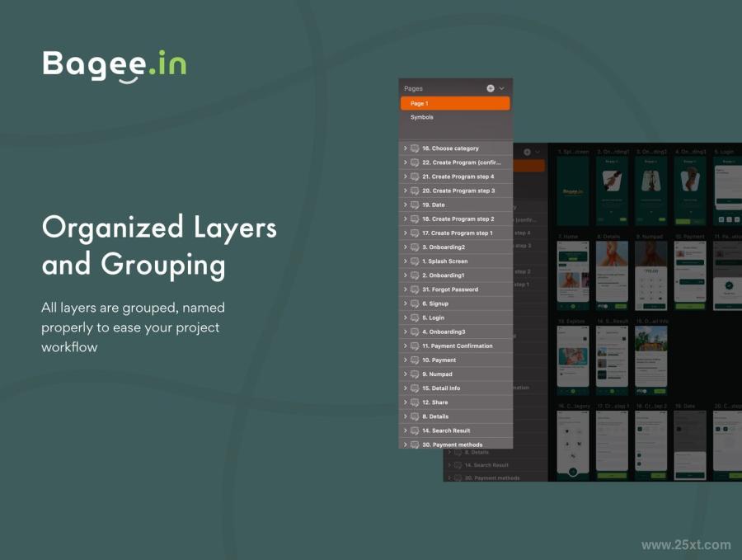
Task: Click artboard icon of 12. Share
Action: coord(415,402)
